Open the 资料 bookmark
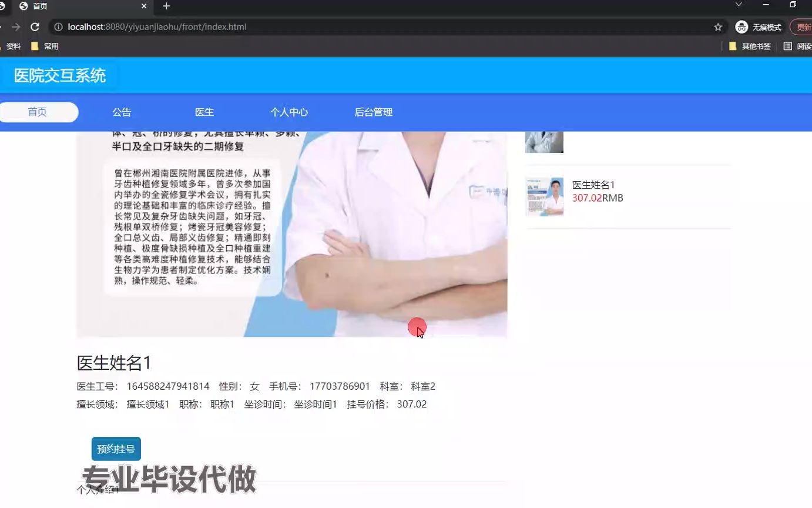The height and width of the screenshot is (508, 812). [x=12, y=46]
